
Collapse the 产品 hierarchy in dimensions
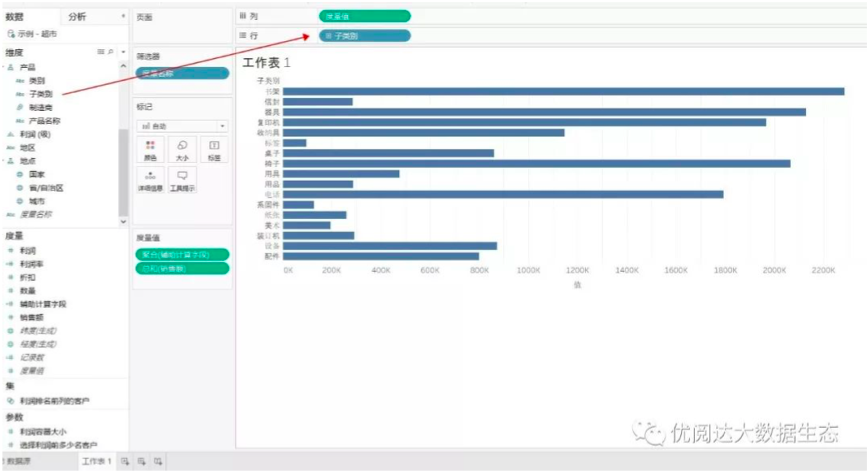8,67
